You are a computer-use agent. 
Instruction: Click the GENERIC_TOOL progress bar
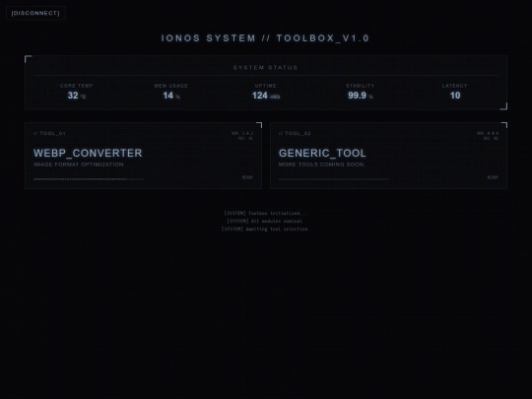click(334, 178)
